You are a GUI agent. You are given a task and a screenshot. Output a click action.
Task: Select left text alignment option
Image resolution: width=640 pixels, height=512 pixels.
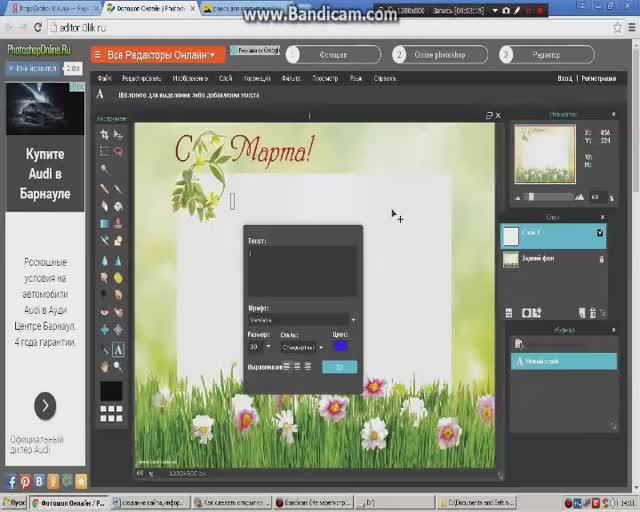[x=286, y=366]
